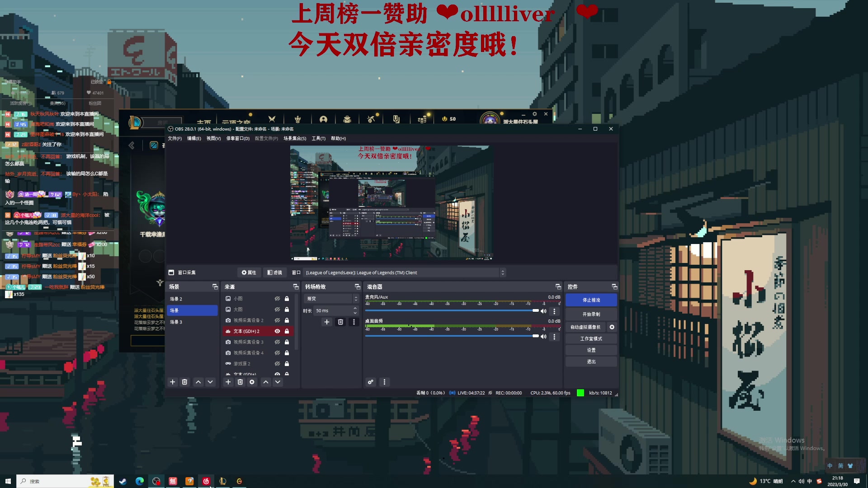
Task: Select scene 场景 3 in scenes list
Action: click(x=192, y=322)
